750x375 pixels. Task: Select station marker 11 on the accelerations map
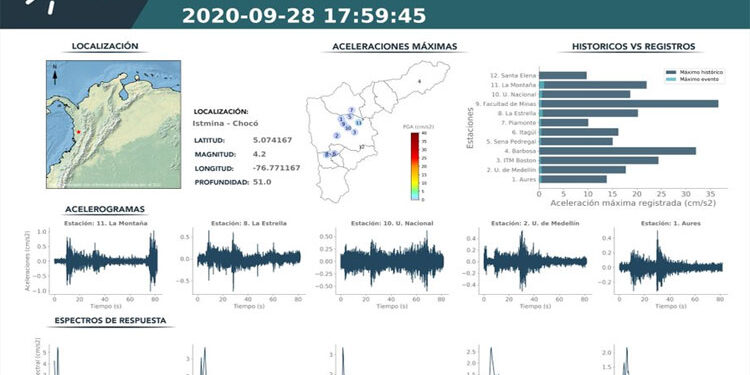(x=359, y=123)
